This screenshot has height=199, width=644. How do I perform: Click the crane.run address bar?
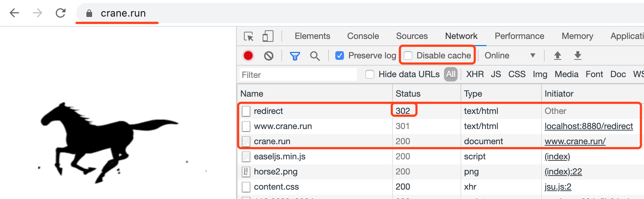[360, 13]
